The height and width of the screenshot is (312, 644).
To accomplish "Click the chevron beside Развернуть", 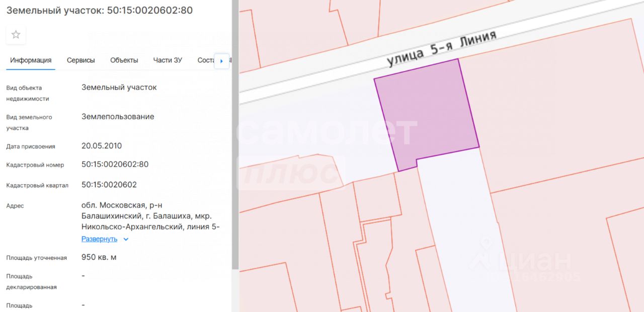I will pyautogui.click(x=126, y=240).
